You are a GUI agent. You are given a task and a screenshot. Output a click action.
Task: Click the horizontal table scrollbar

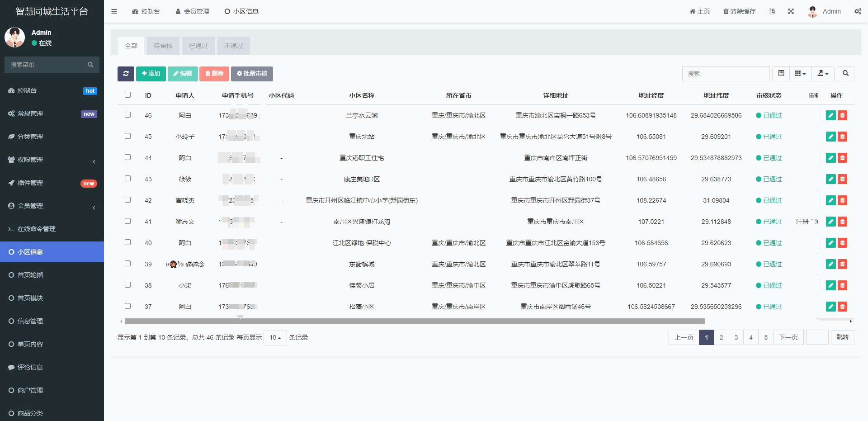(415, 322)
